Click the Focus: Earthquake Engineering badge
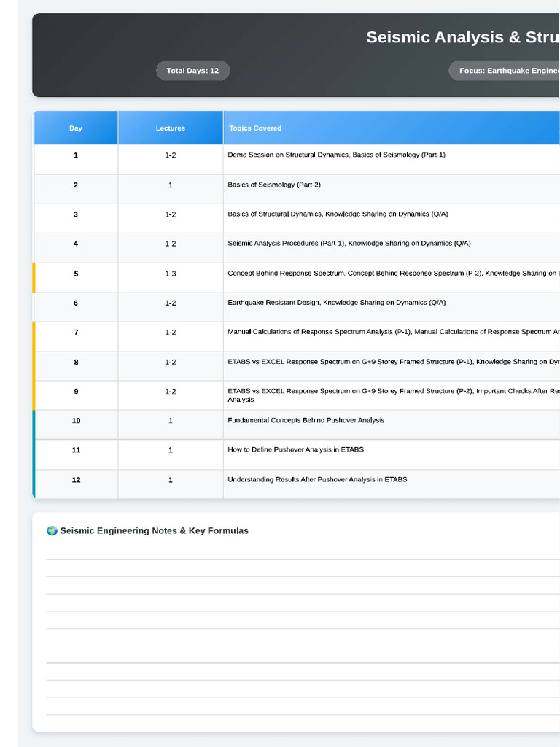This screenshot has height=747, width=560. [505, 71]
